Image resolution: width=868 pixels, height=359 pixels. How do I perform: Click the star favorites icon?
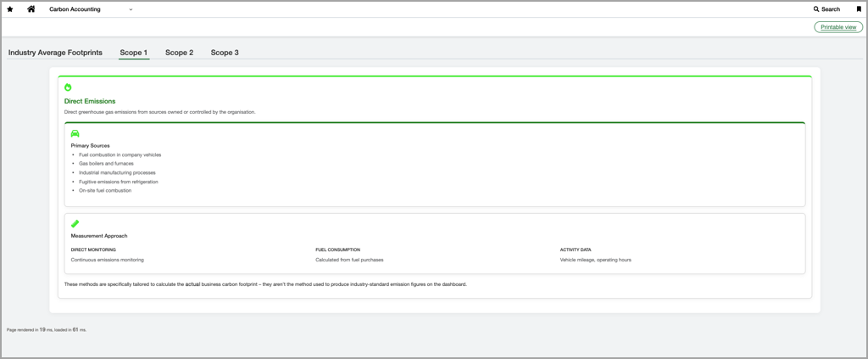pyautogui.click(x=10, y=9)
